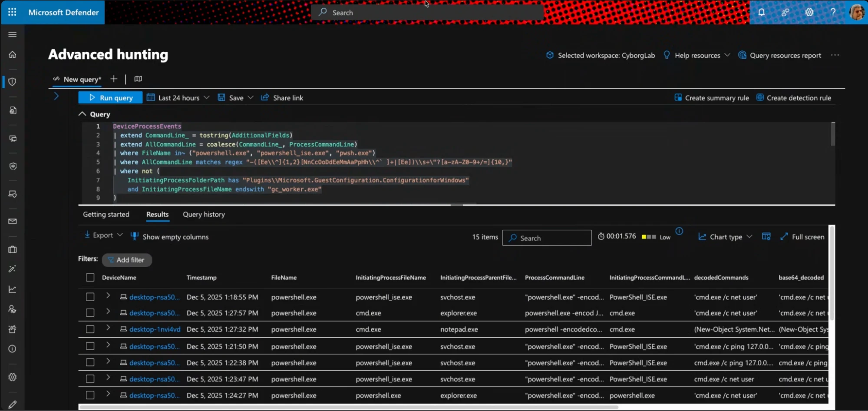Image resolution: width=868 pixels, height=411 pixels.
Task: Click the home icon in sidebar
Action: 13,55
